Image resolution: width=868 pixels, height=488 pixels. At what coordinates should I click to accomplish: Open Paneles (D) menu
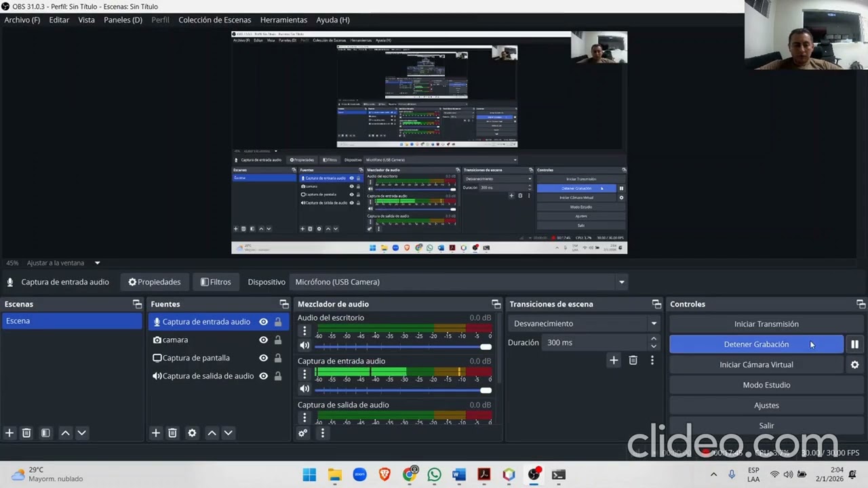[123, 20]
